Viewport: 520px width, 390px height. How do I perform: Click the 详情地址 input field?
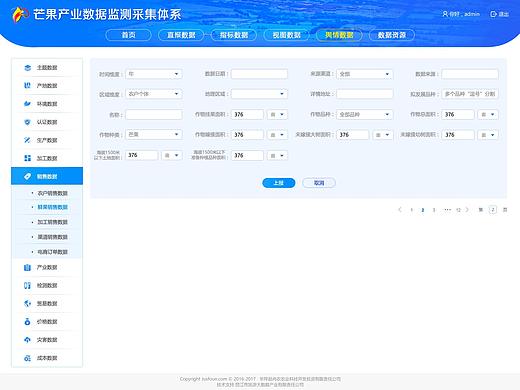365,94
